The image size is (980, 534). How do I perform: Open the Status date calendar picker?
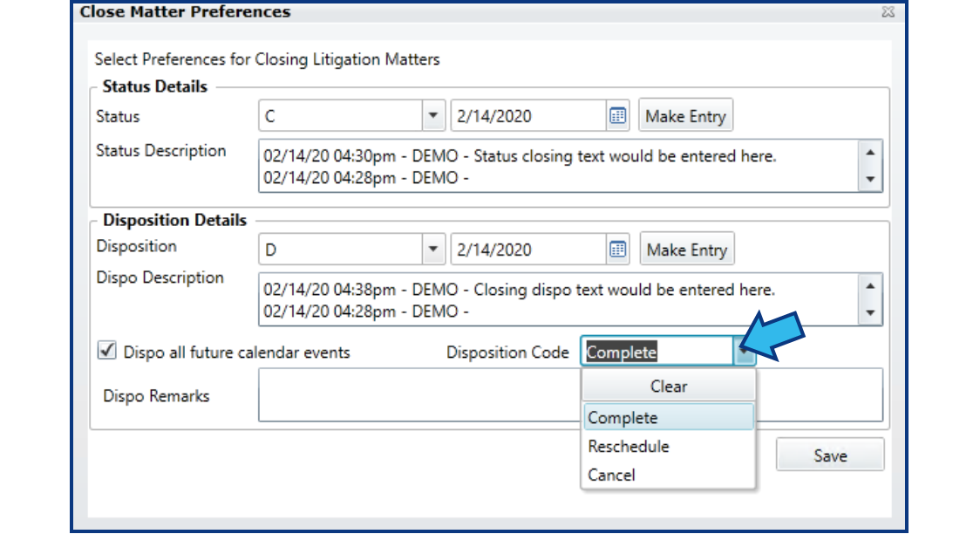[x=619, y=114]
